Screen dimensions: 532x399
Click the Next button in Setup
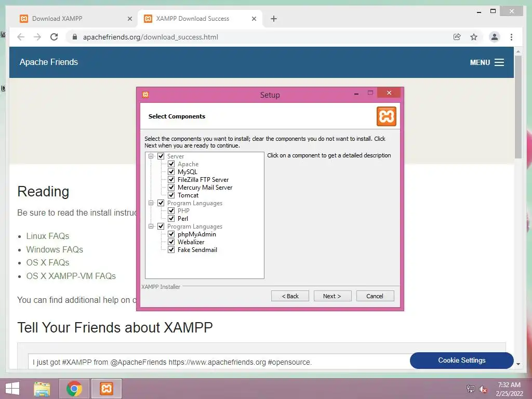[332, 296]
